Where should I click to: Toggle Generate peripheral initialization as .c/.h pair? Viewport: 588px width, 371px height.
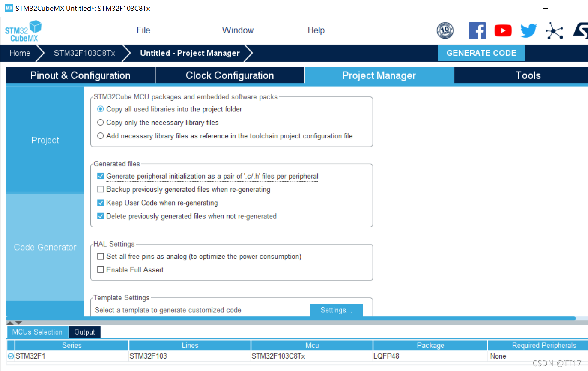click(x=101, y=176)
